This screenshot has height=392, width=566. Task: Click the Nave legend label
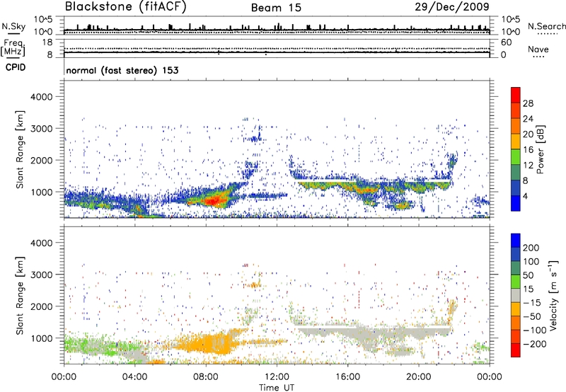click(538, 49)
